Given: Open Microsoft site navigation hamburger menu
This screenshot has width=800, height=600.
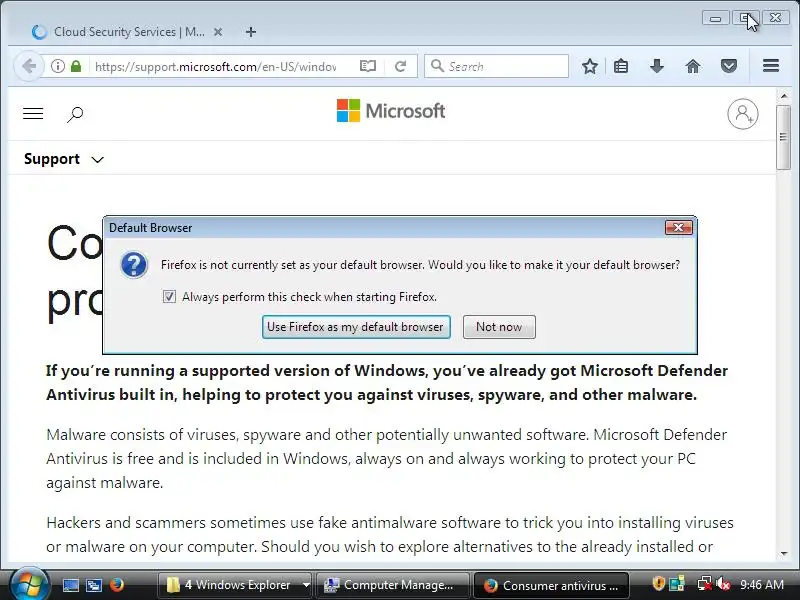Looking at the screenshot, I should pyautogui.click(x=33, y=113).
